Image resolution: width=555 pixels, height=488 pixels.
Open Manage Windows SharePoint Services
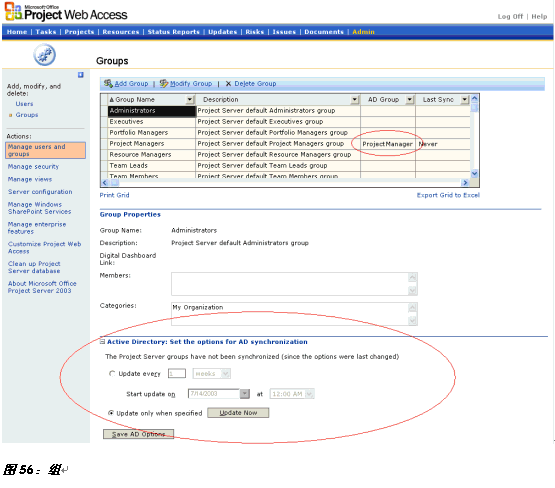click(x=39, y=208)
